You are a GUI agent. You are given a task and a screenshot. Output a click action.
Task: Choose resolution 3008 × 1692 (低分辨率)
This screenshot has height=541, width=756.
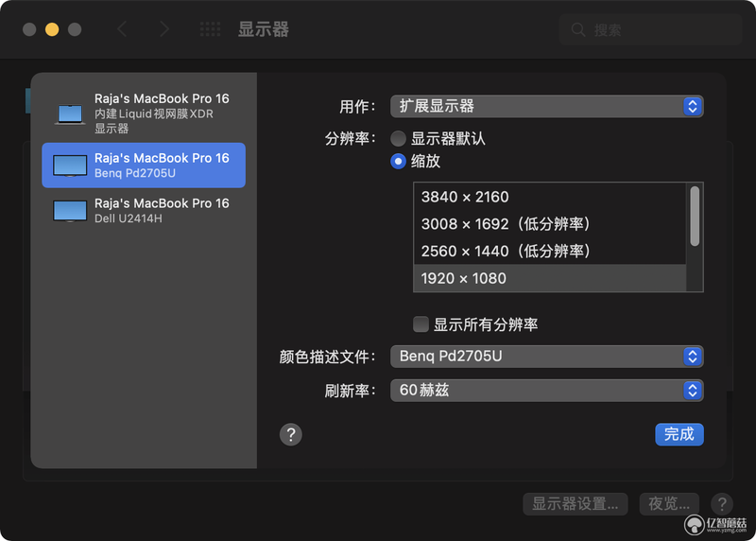[x=550, y=224]
